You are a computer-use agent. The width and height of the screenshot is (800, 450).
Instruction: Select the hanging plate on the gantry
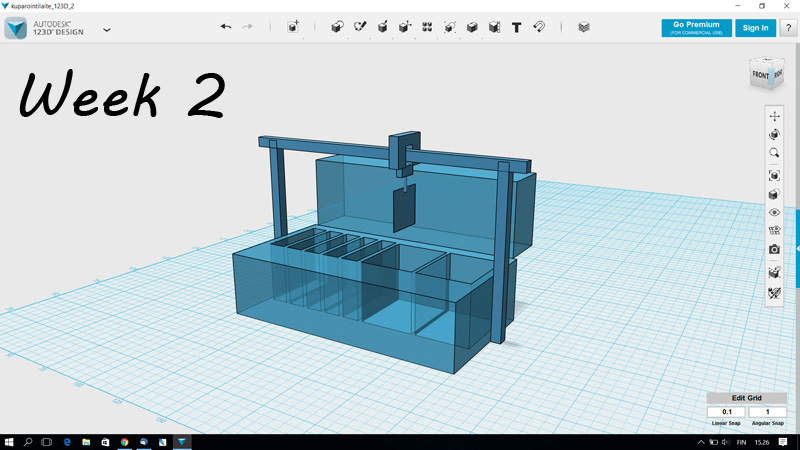click(x=404, y=209)
